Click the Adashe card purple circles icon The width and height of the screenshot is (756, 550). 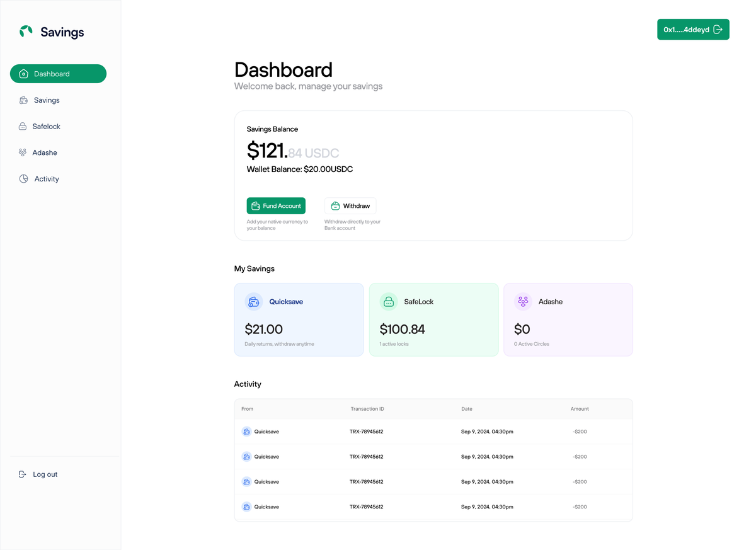(523, 302)
